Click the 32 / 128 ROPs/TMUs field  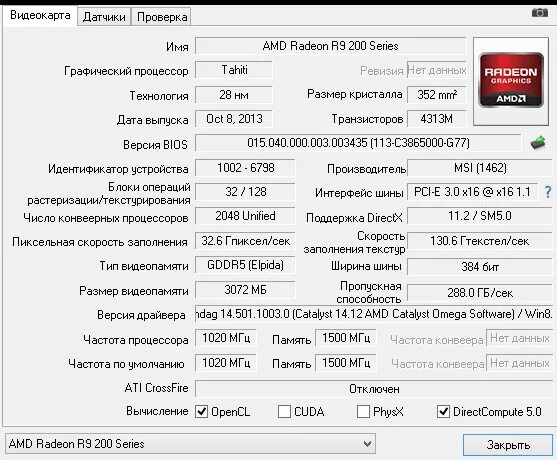coord(245,192)
